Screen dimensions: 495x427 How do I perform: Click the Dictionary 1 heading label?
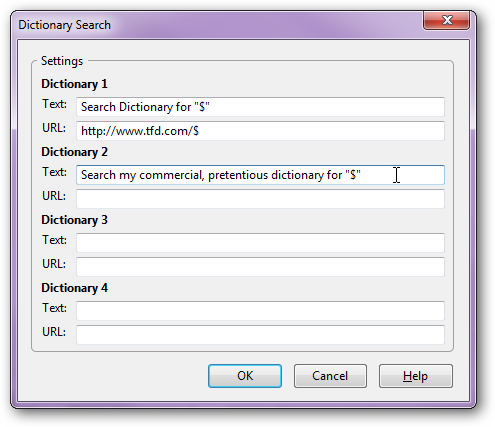point(75,84)
